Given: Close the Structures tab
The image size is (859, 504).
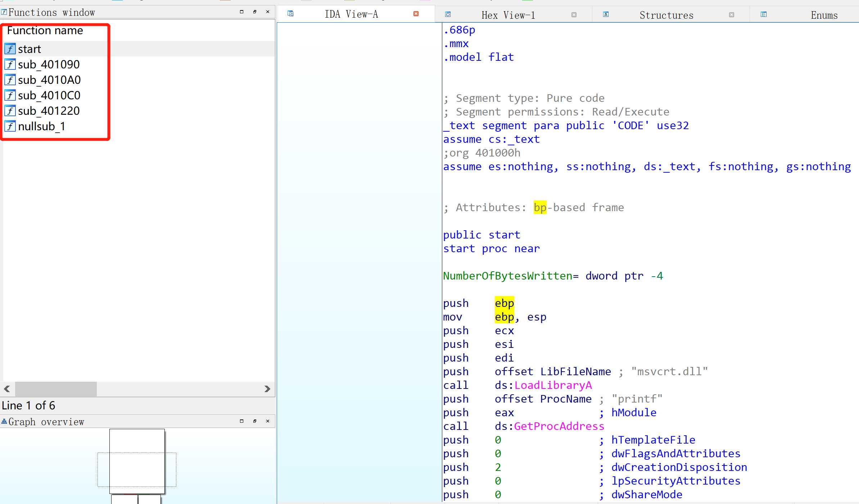Looking at the screenshot, I should 732,15.
